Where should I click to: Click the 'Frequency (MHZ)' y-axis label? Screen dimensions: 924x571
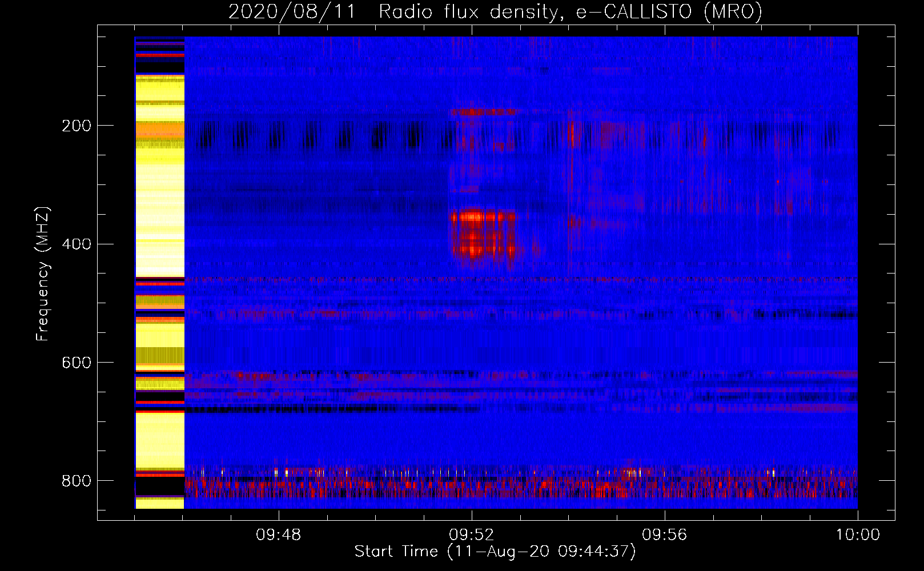(43, 274)
